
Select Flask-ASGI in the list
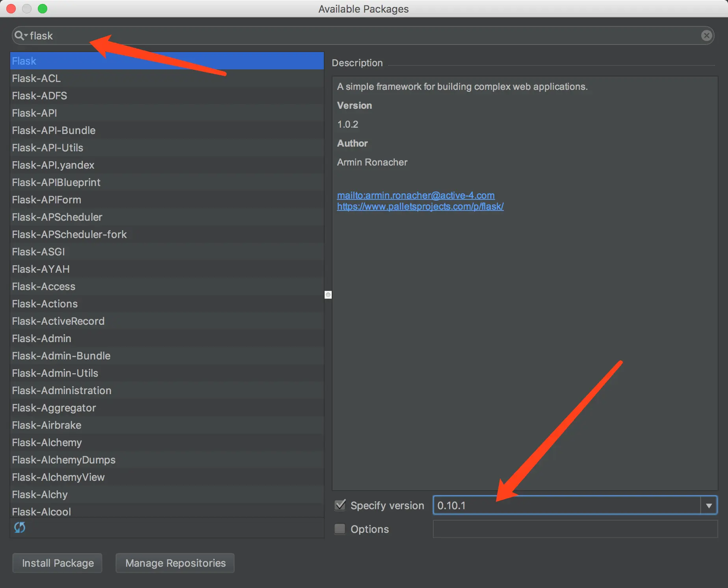coord(167,252)
